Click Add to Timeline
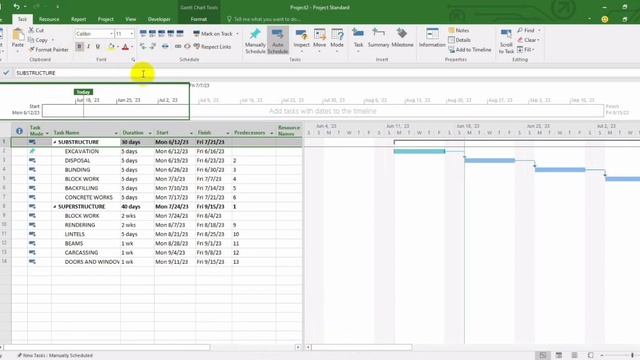 coord(470,49)
